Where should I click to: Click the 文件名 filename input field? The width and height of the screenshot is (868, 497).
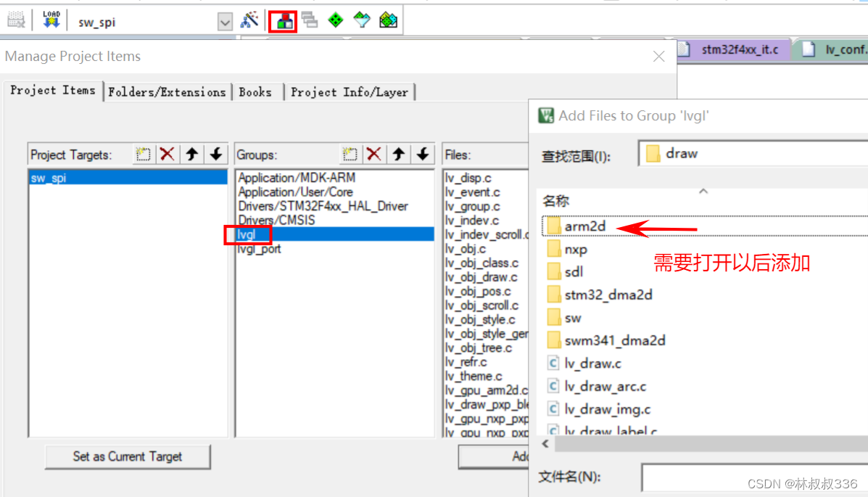tap(755, 477)
